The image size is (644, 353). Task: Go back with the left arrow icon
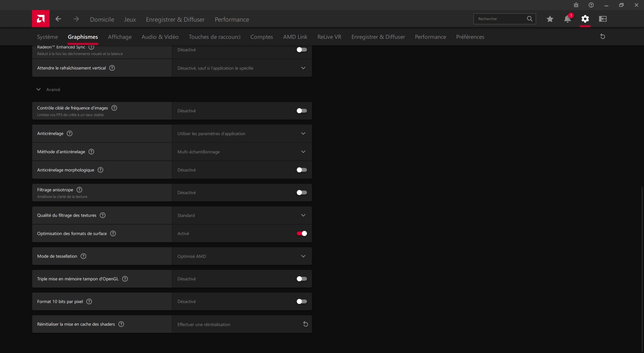click(58, 19)
